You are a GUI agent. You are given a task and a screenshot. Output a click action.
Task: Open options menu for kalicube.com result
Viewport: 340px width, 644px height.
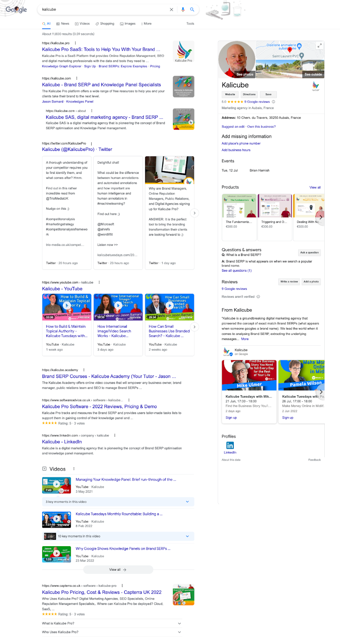[76, 78]
